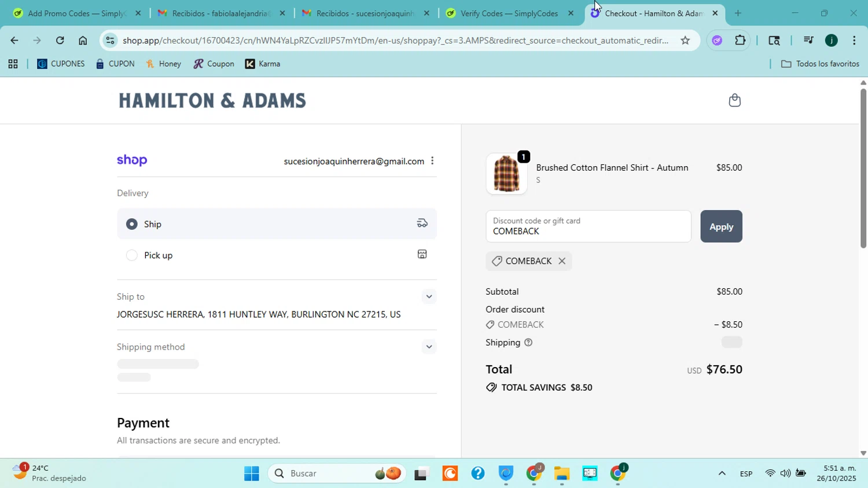Image resolution: width=868 pixels, height=488 pixels.
Task: Click the store icon on Pick up row
Action: (x=422, y=254)
